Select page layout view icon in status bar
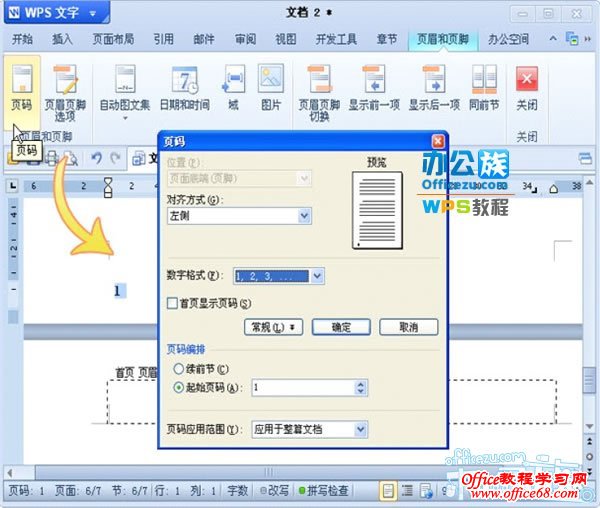 pos(388,490)
